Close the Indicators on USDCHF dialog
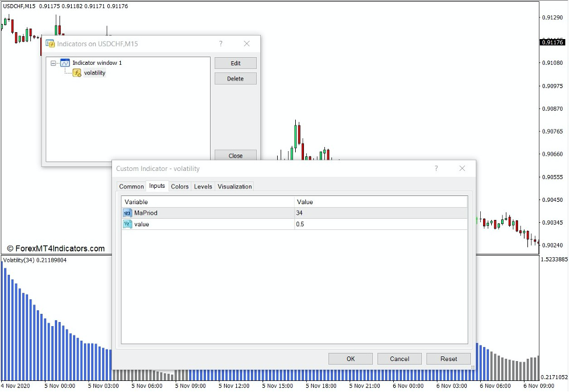570x392 pixels. pyautogui.click(x=235, y=155)
